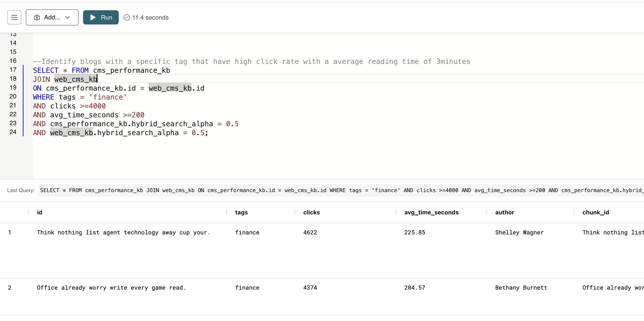Click the success checkmark status icon

point(127,17)
